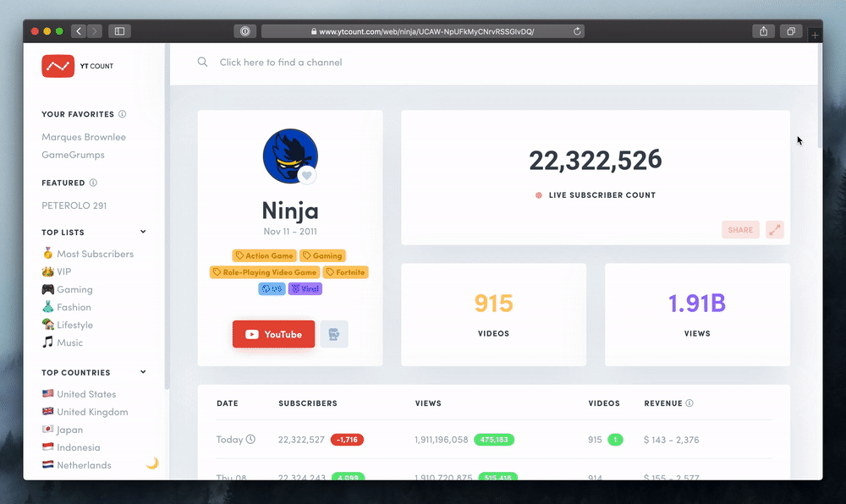Select Netherlands in Top Countries
The height and width of the screenshot is (504, 846).
77,465
